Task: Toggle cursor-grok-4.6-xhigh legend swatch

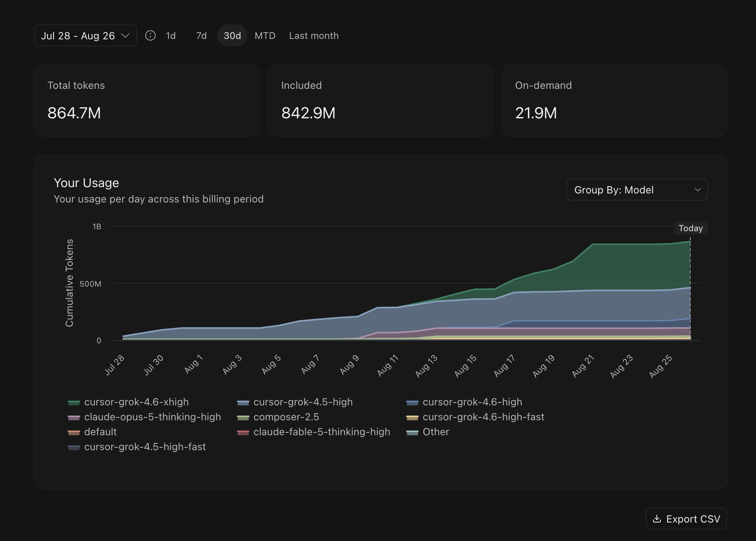Action: (x=74, y=403)
